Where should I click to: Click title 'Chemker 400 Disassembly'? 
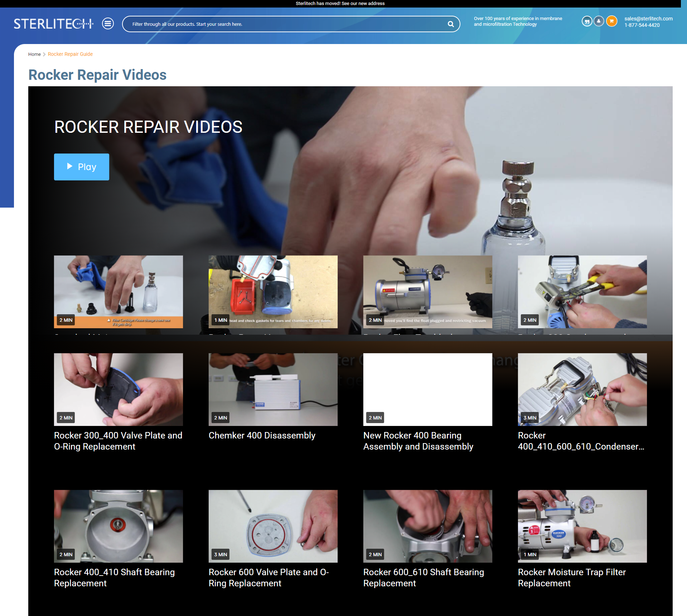tap(262, 436)
